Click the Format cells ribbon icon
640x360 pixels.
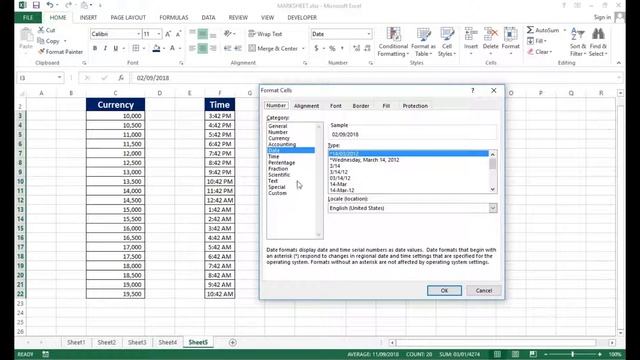click(510, 35)
